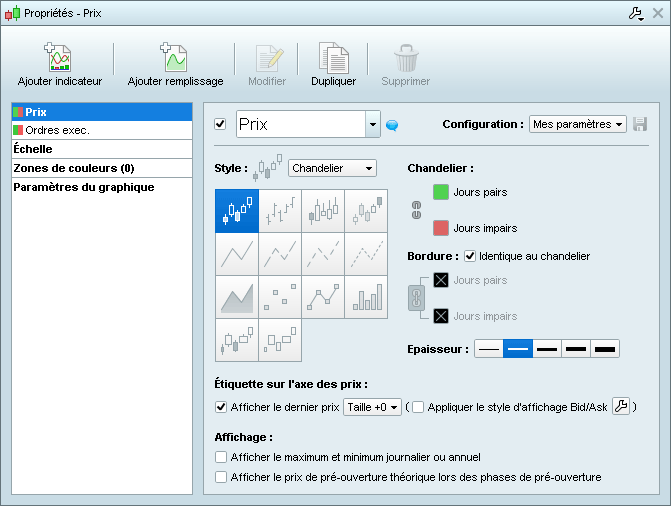This screenshot has width=671, height=506.
Task: Open the Chandelier style dropdown
Action: click(x=333, y=168)
